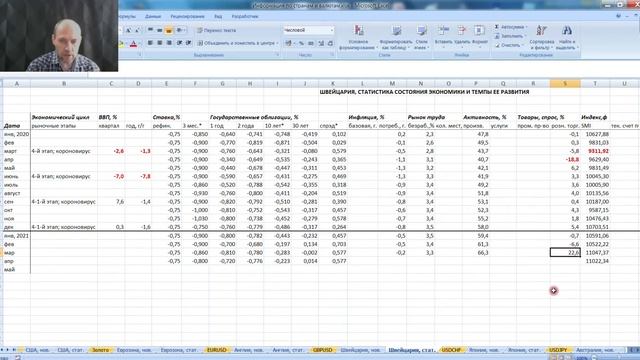Viewport: 640px width, 360px height.
Task: Open the Alignment (Выравнивание) dialog launcher
Action: 277,55
